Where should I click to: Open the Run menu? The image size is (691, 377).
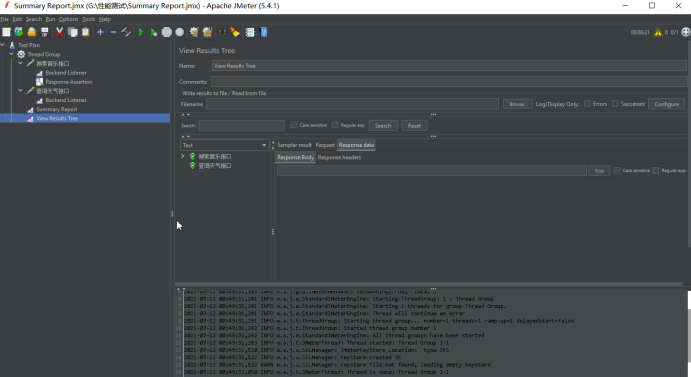[x=50, y=19]
